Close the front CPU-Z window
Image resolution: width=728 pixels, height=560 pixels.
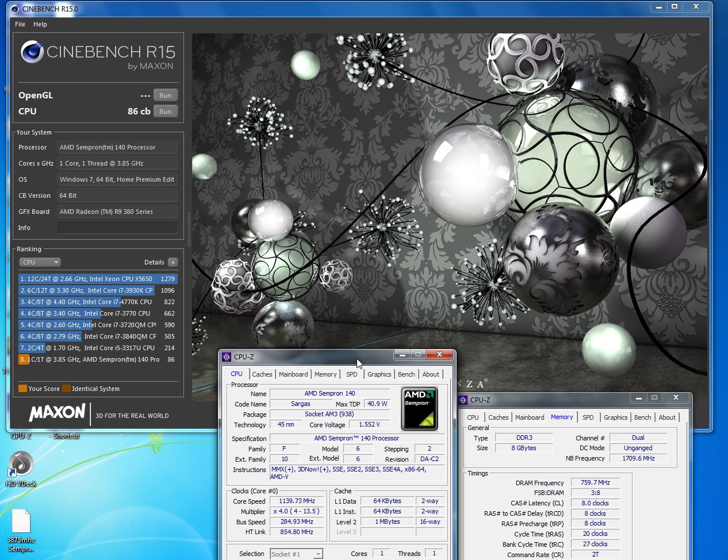point(439,355)
